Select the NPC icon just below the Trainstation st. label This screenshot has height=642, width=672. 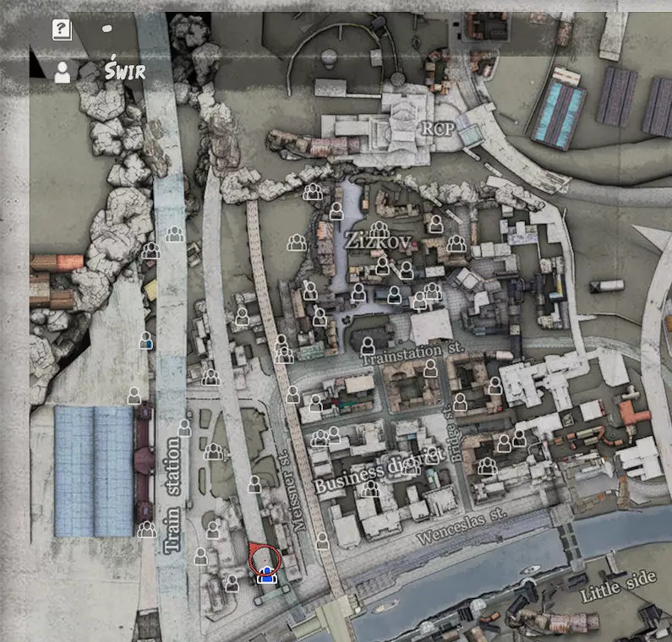click(x=430, y=368)
